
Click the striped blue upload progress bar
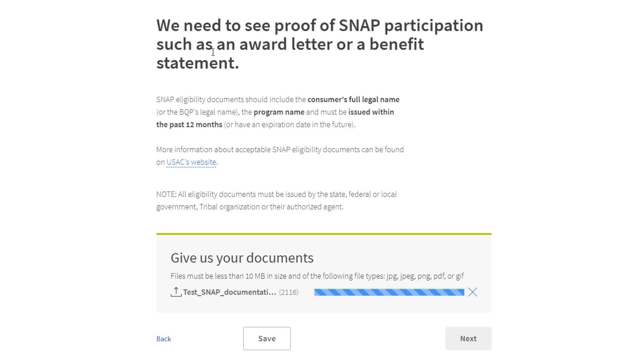pos(389,292)
